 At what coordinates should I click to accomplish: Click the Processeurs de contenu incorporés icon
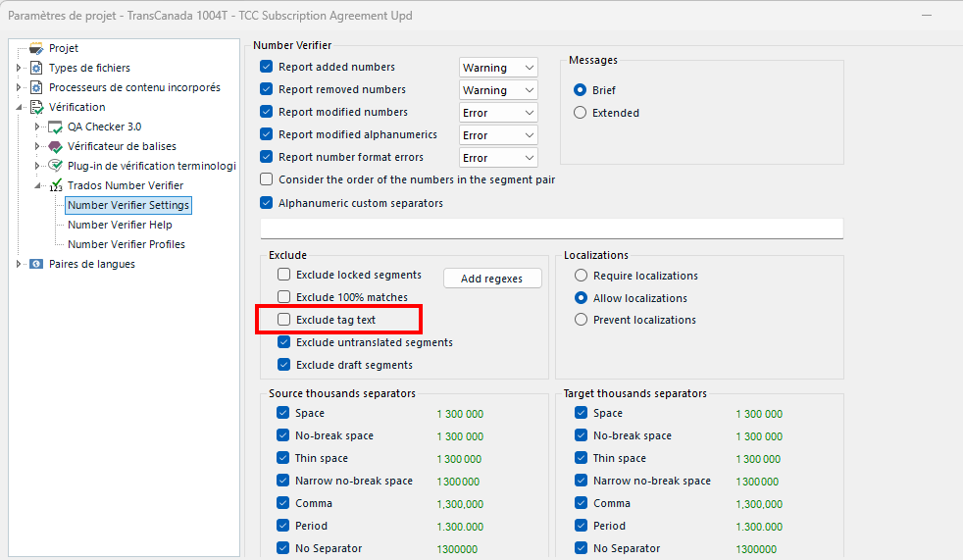[36, 88]
